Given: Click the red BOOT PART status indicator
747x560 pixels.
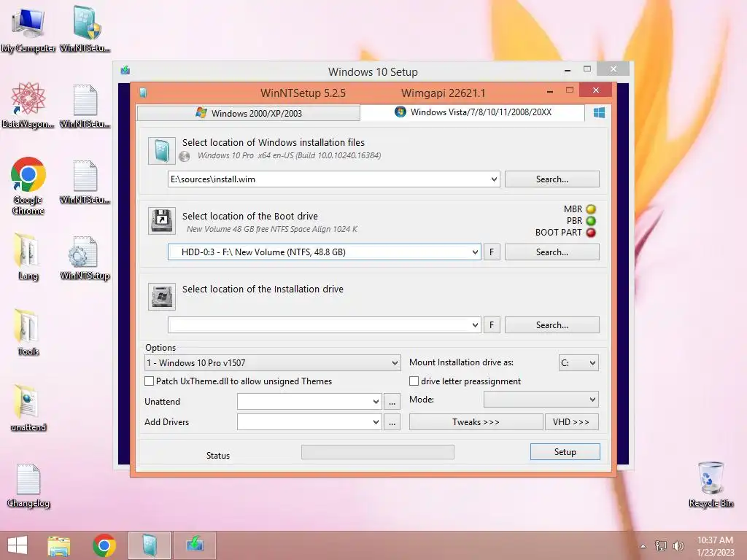Looking at the screenshot, I should coord(591,233).
